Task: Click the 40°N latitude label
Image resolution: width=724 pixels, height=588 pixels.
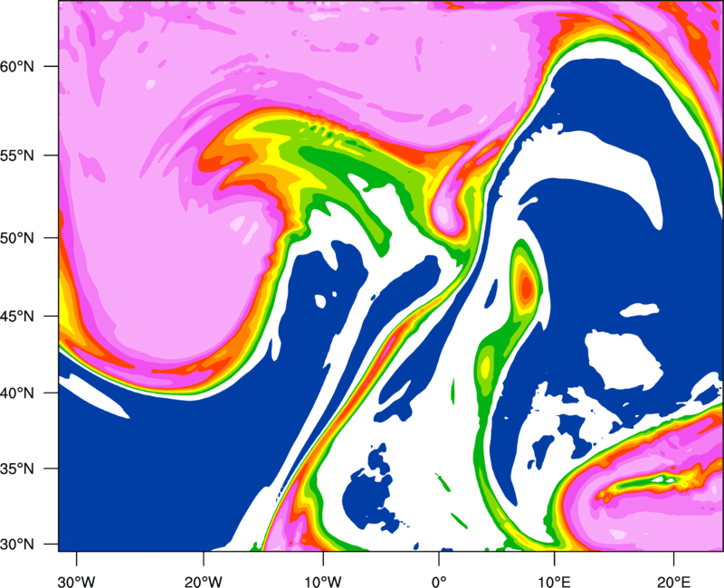Action: [x=17, y=394]
